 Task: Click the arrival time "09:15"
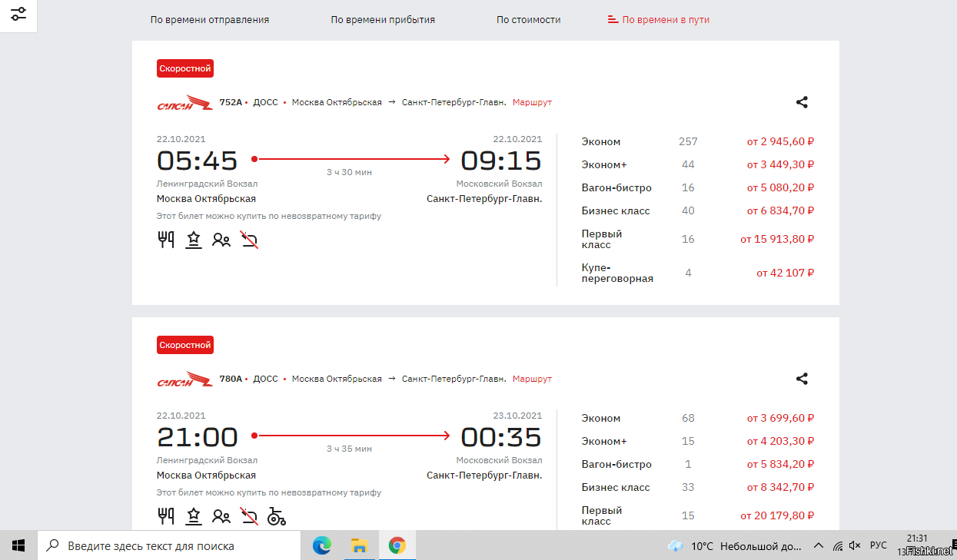501,161
